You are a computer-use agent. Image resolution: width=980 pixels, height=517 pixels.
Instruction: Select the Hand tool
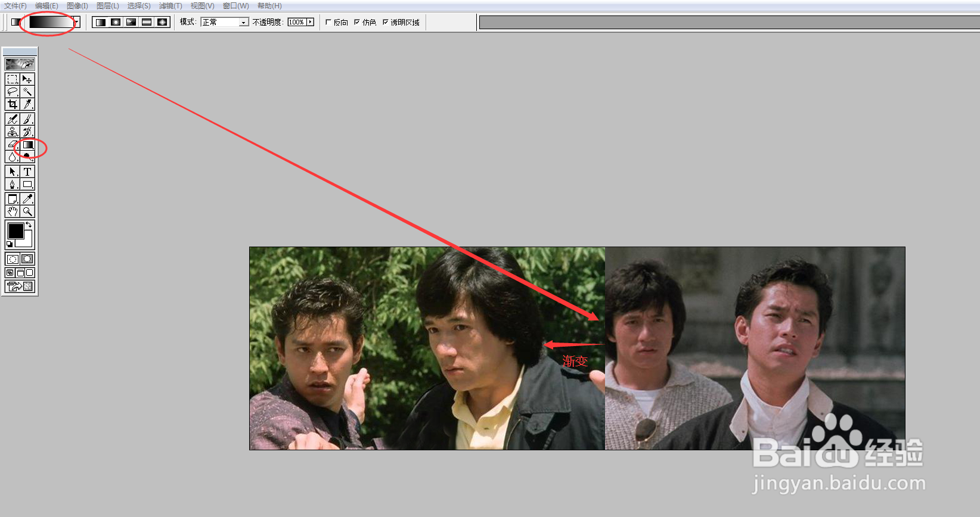[13, 211]
